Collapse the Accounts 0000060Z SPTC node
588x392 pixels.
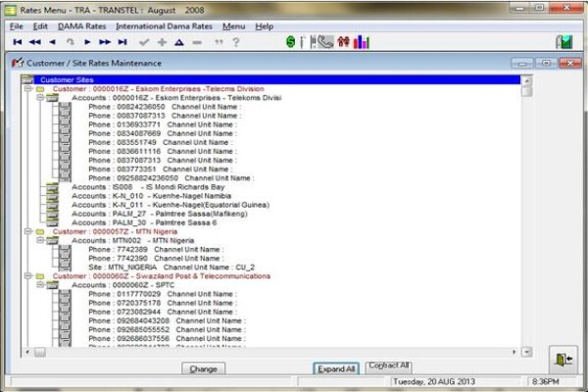click(x=40, y=285)
